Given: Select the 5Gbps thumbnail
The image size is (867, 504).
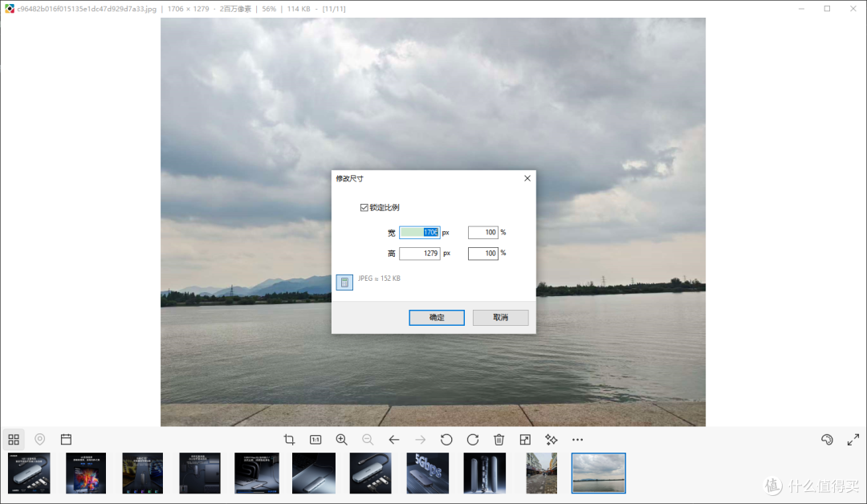Looking at the screenshot, I should (x=427, y=473).
